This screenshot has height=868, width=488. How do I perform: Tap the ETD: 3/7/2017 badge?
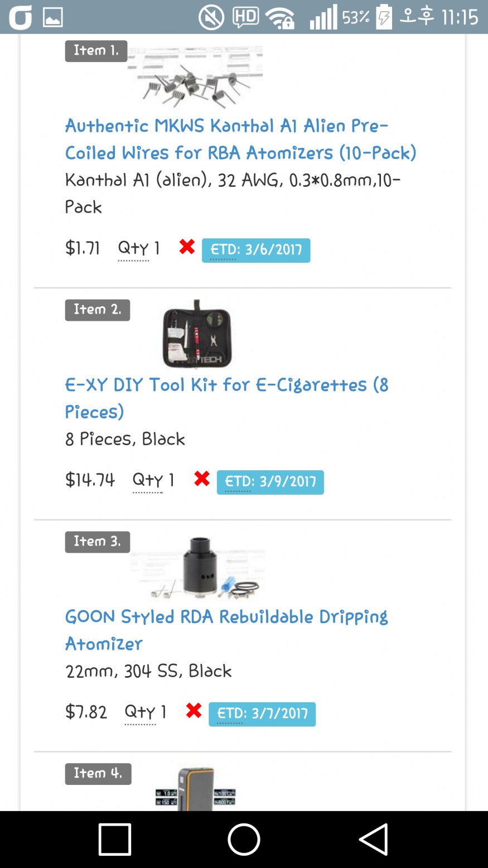262,714
